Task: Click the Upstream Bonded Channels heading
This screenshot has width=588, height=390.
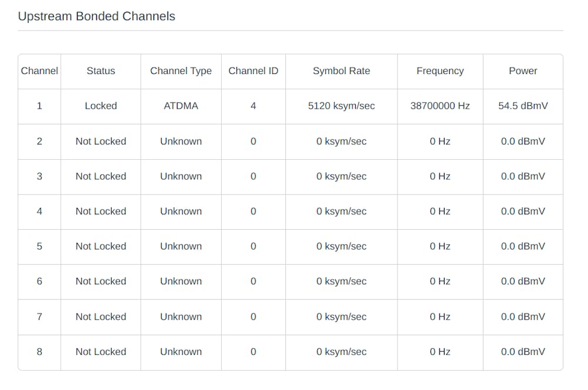Action: [x=96, y=16]
